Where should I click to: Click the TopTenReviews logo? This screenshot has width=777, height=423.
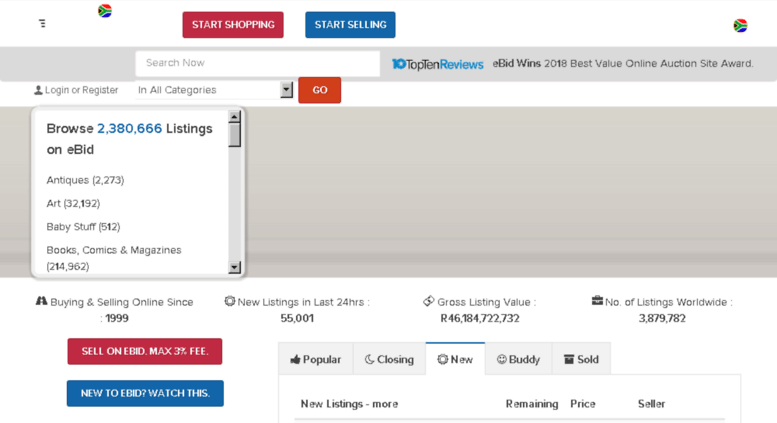438,64
